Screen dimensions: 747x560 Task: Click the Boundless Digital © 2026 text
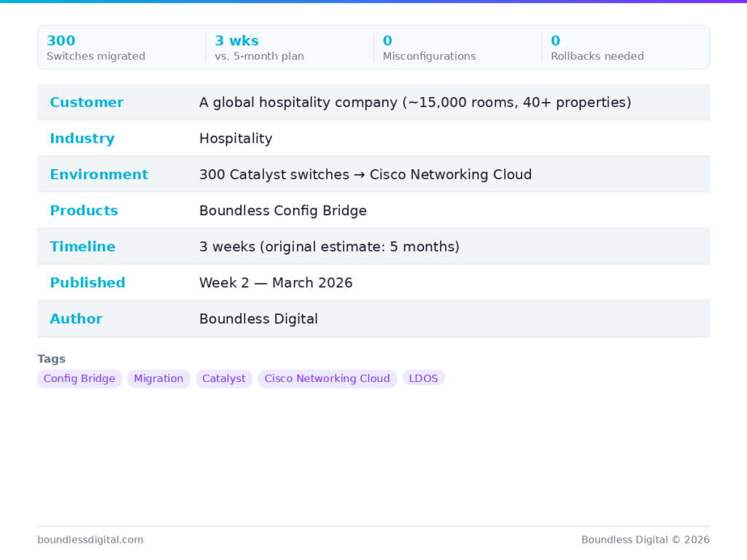click(645, 540)
